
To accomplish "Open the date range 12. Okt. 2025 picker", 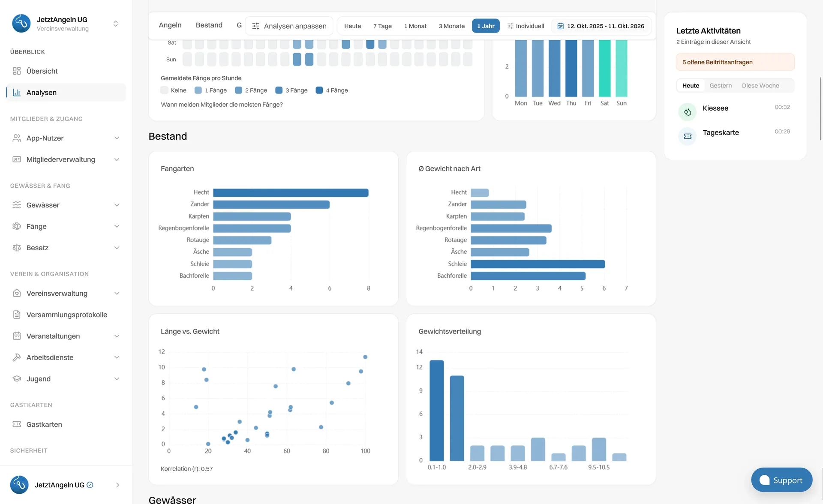I will coord(601,26).
